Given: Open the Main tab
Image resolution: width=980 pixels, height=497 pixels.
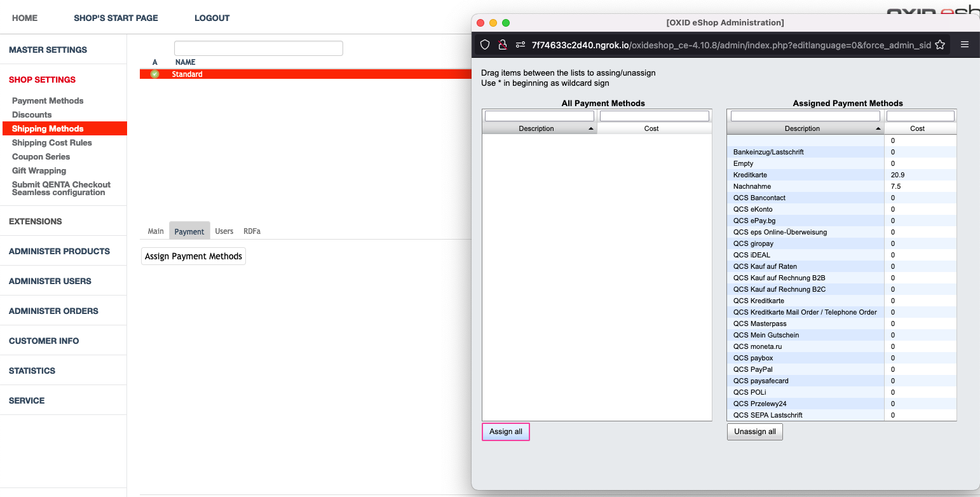Looking at the screenshot, I should click(x=156, y=231).
